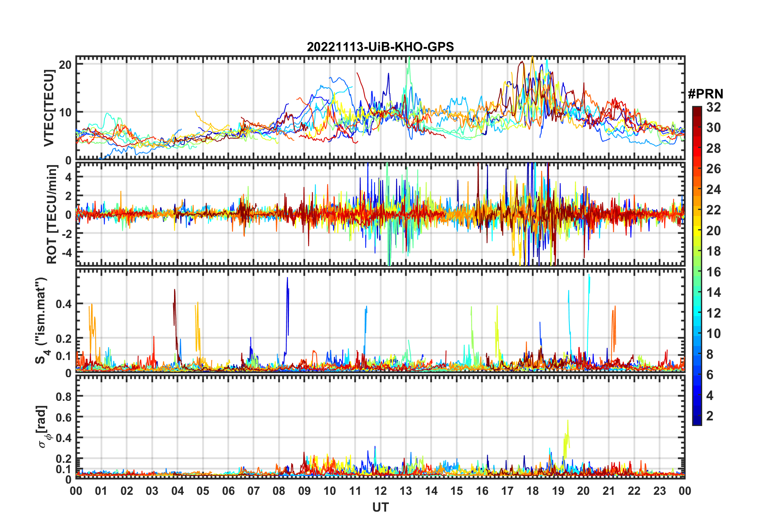Click x-axis tick label 23
The width and height of the screenshot is (761, 532).
tap(659, 491)
